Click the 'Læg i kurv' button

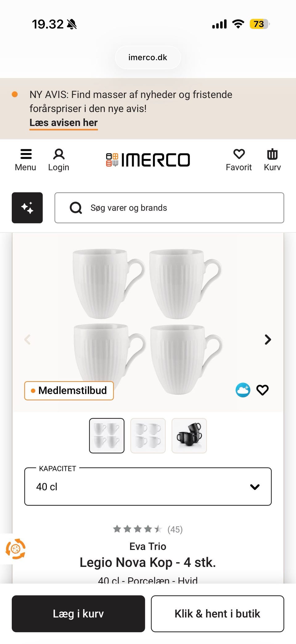point(78,613)
